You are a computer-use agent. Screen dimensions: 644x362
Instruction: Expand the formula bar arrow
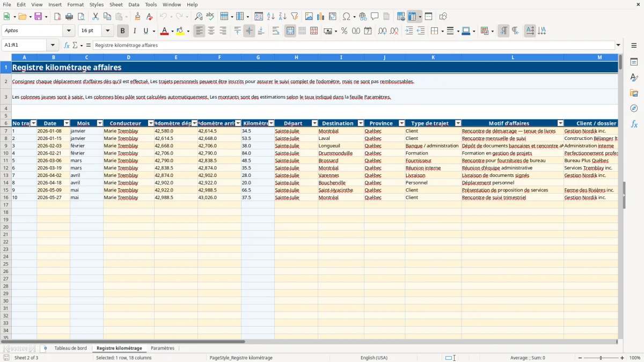click(x=618, y=46)
